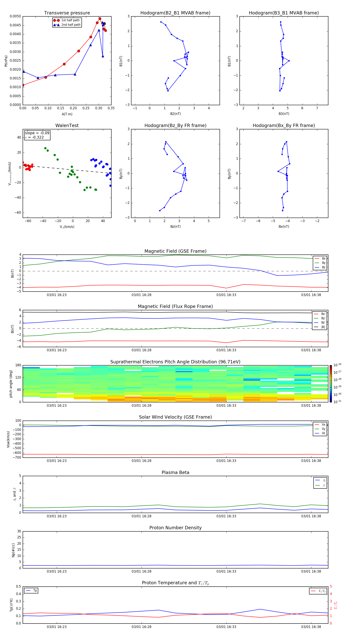Click the 'Hodogram(Bx_By FR frame)' title

coord(284,125)
